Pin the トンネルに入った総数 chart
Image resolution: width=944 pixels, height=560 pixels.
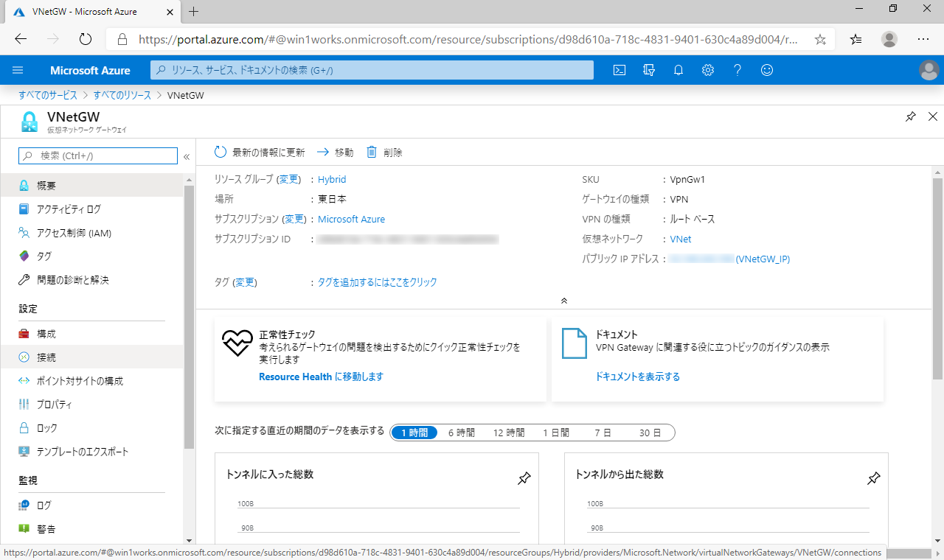[524, 479]
